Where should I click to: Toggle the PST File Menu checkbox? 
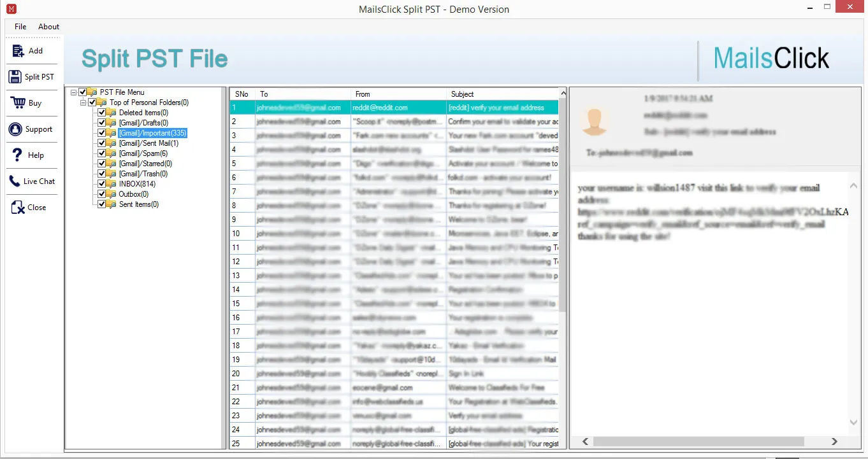click(82, 92)
